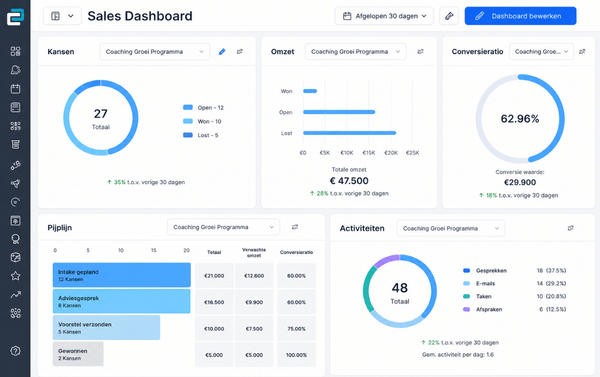Click the 100.00% conversion cell
The width and height of the screenshot is (600, 377).
(x=296, y=355)
